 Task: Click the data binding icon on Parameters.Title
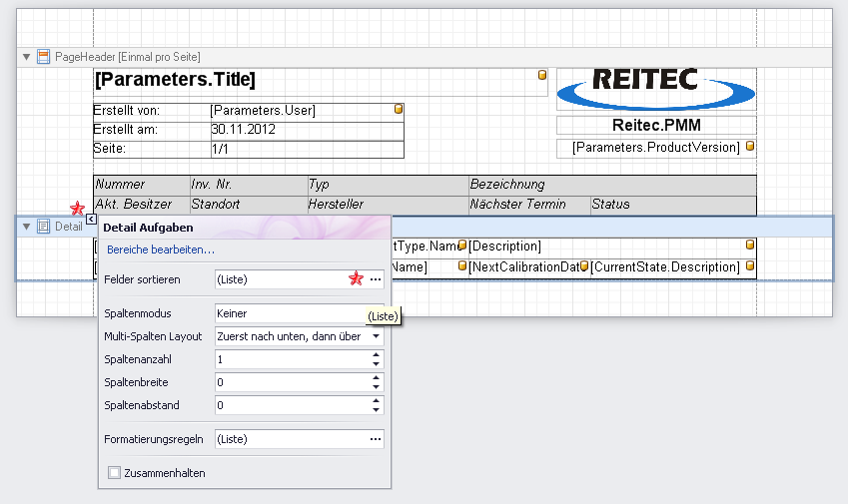point(542,75)
